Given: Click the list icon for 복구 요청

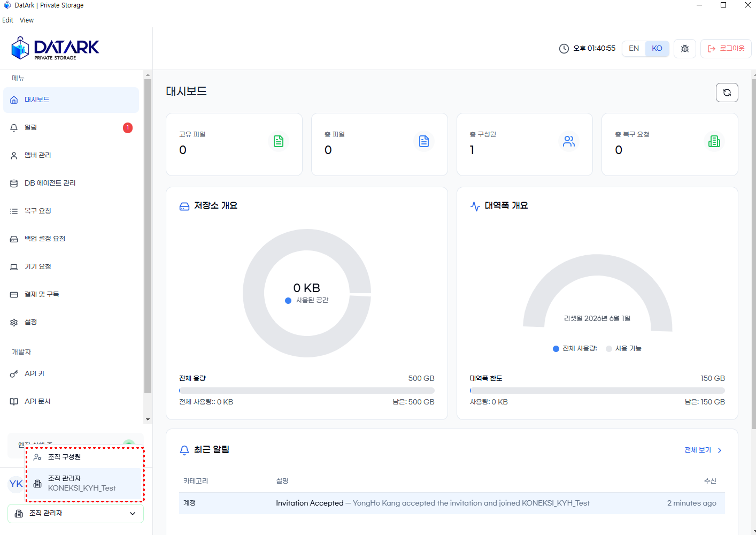Looking at the screenshot, I should tap(14, 211).
